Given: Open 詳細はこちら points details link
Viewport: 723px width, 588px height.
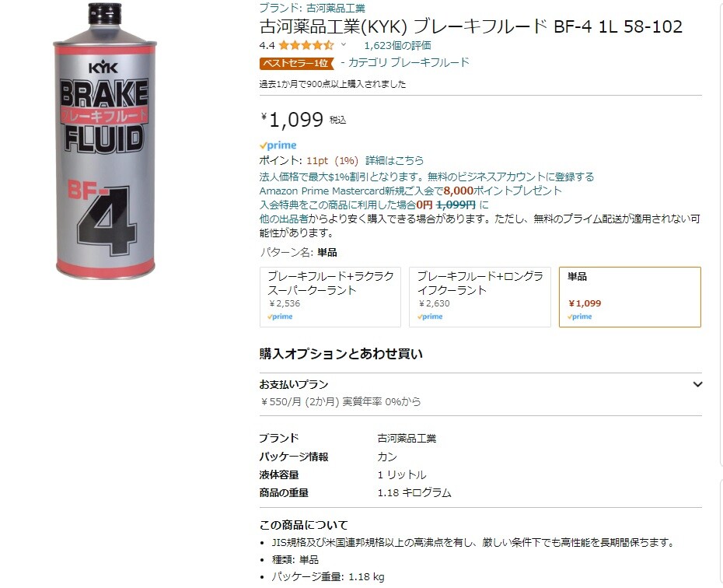Looking at the screenshot, I should point(394,160).
